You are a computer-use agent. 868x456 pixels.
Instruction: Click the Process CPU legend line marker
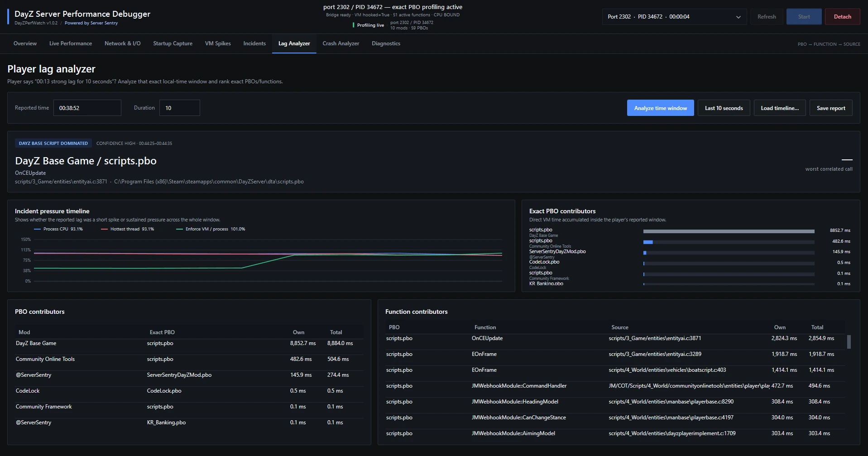pyautogui.click(x=38, y=229)
